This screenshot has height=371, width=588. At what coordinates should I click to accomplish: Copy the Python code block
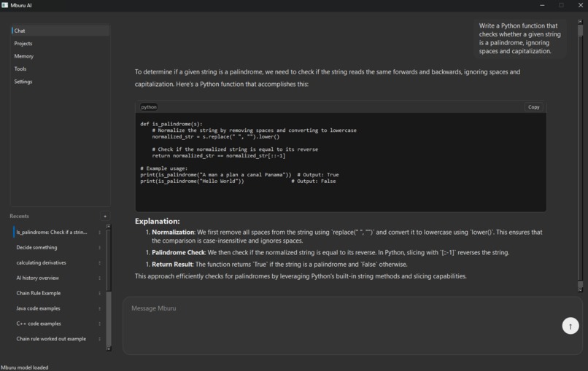pos(533,107)
